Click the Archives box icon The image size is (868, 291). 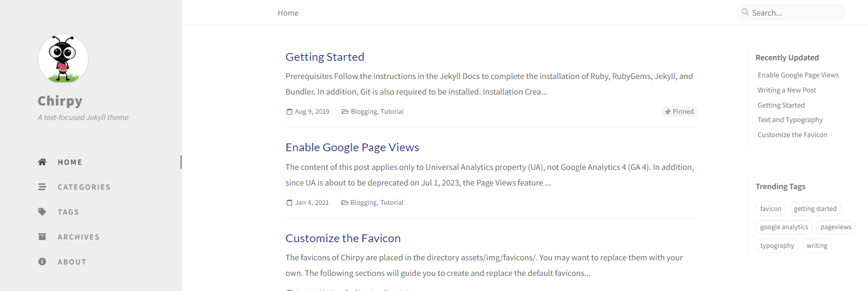pyautogui.click(x=42, y=237)
